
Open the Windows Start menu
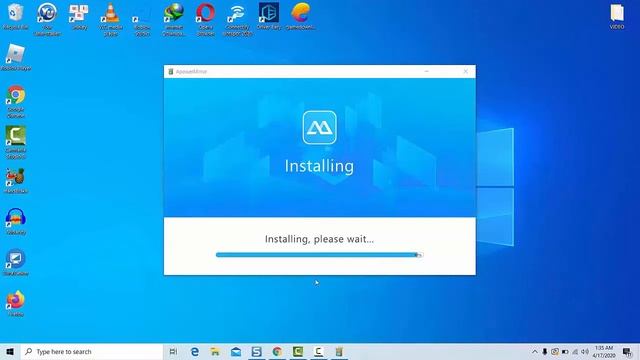[x=10, y=351]
